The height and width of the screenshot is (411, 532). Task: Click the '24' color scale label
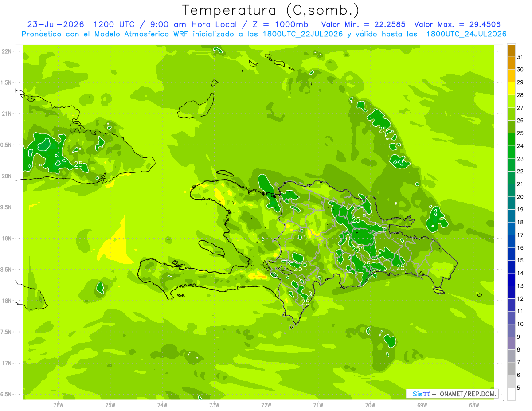[x=520, y=146]
